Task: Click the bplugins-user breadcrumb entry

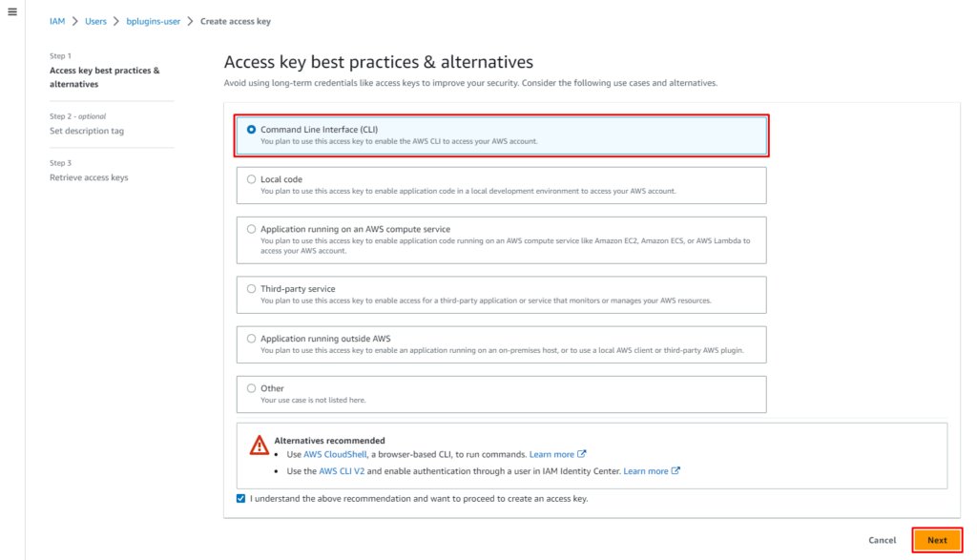Action: tap(154, 20)
